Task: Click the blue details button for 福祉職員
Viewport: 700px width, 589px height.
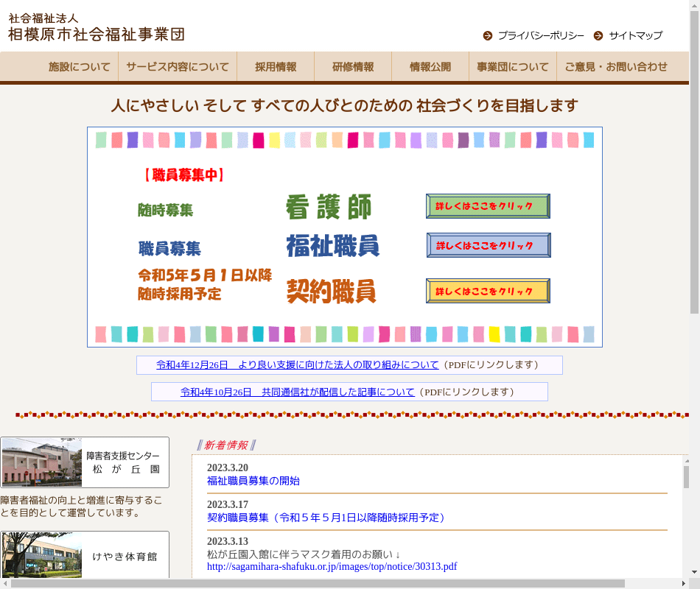Action: click(488, 245)
